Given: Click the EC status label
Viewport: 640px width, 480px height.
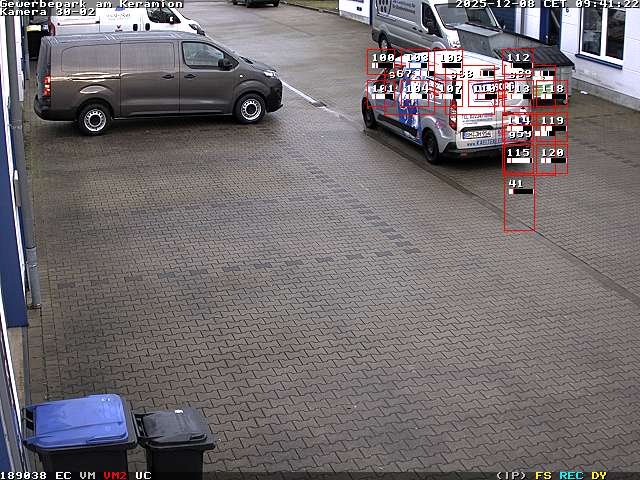Looking at the screenshot, I should (63, 475).
